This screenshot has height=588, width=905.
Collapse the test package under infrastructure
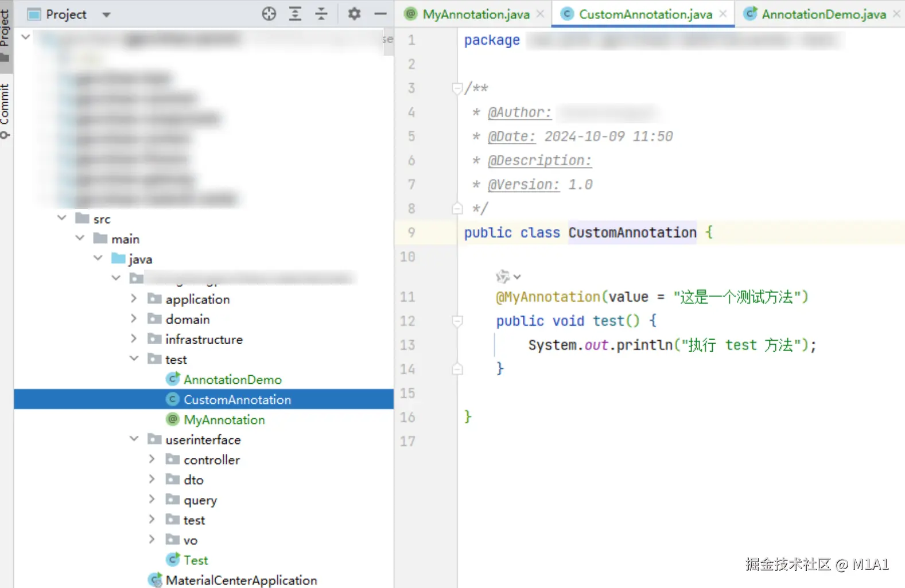point(134,359)
